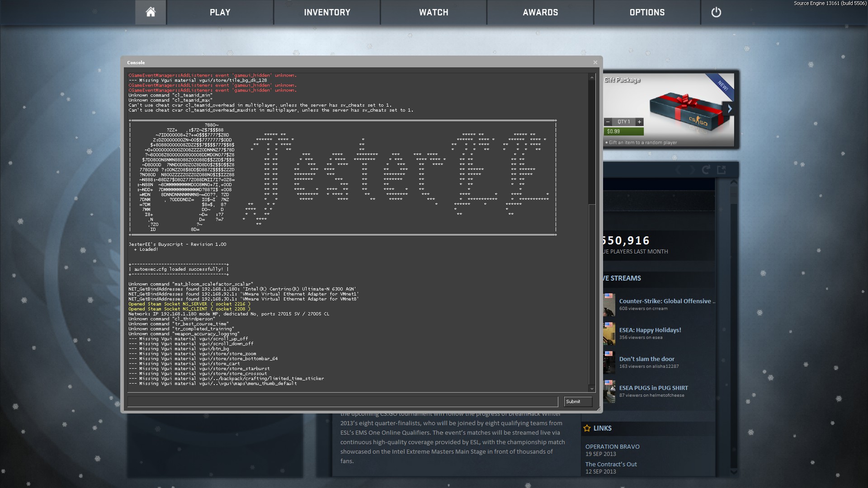
Task: Click the console command input field
Action: [x=342, y=402]
